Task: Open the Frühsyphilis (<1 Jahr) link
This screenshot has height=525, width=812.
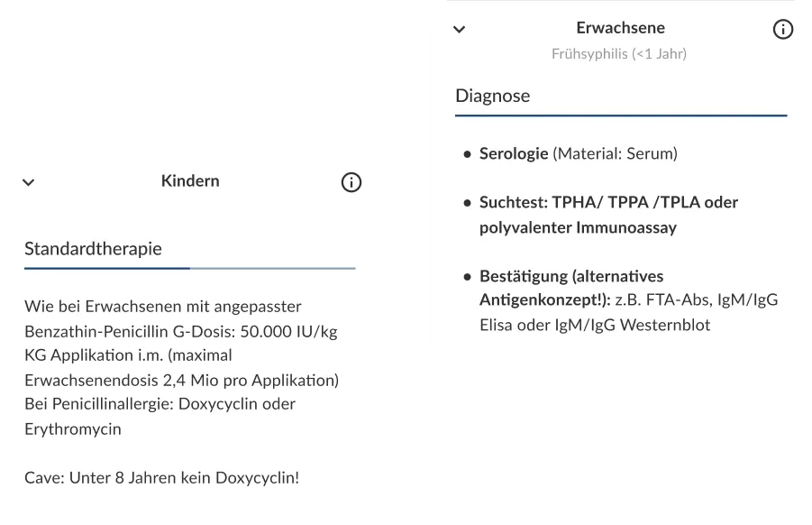Action: pos(619,53)
